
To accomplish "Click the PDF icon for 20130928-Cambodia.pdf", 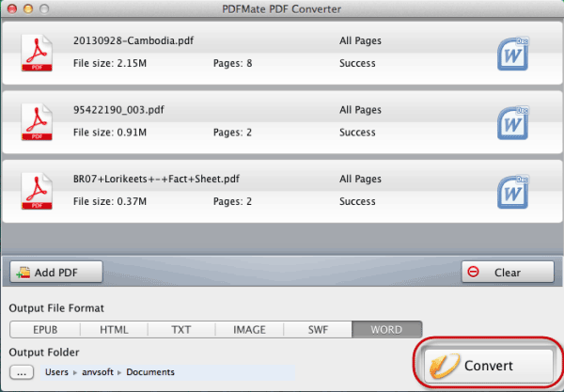I will click(x=37, y=53).
